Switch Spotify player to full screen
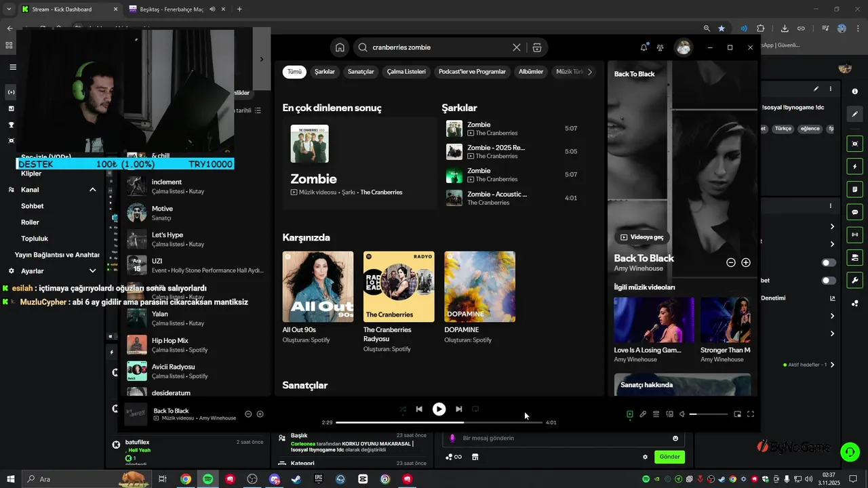 click(751, 414)
